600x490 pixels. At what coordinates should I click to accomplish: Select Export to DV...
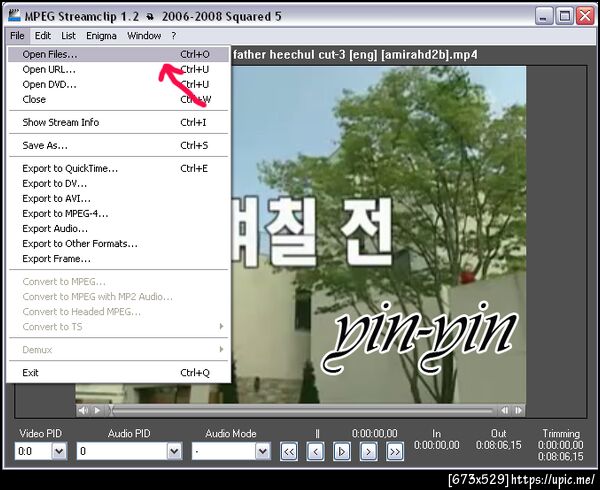point(118,184)
